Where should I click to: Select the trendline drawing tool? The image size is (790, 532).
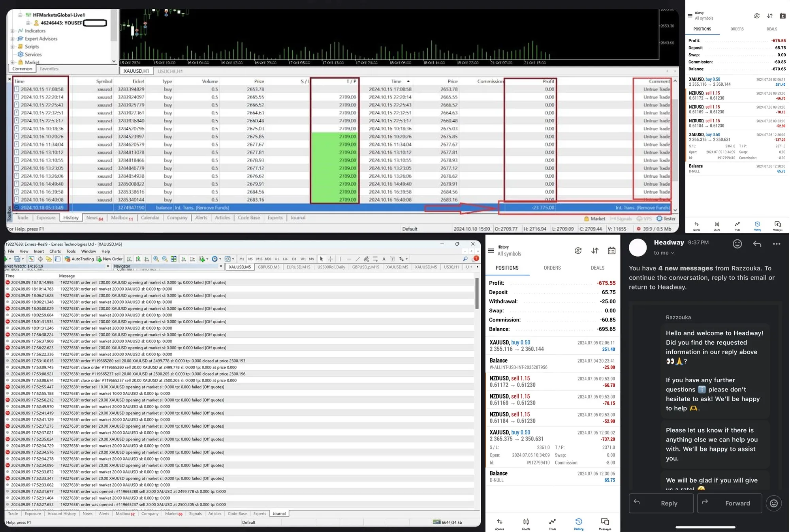point(357,259)
